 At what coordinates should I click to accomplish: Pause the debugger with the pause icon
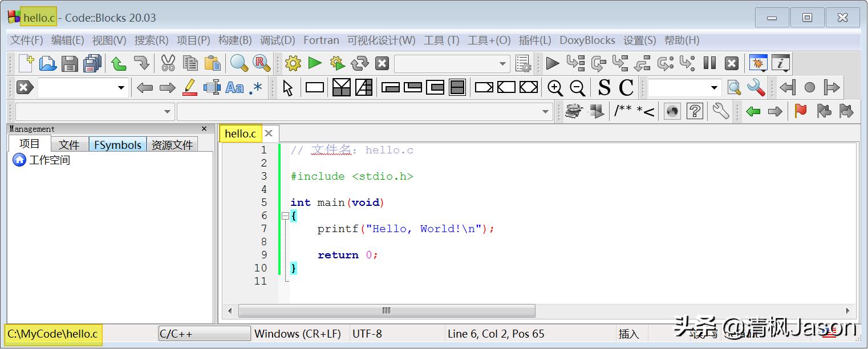coord(710,63)
